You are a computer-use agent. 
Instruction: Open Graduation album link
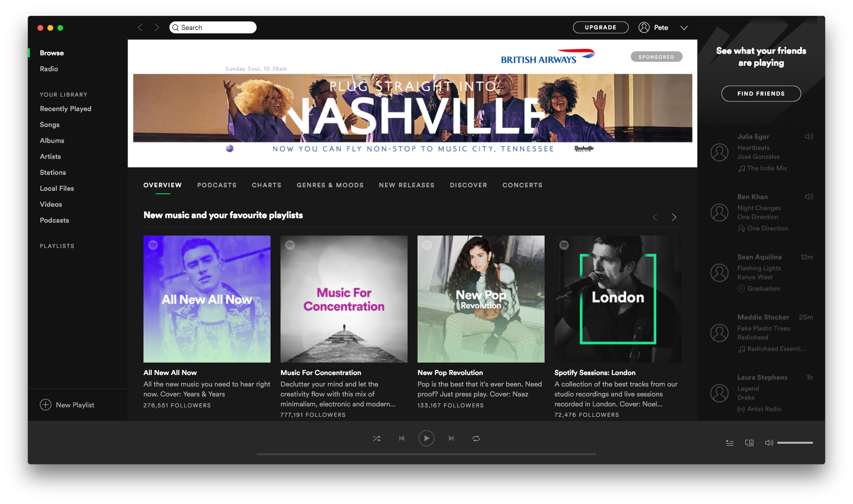pos(764,289)
